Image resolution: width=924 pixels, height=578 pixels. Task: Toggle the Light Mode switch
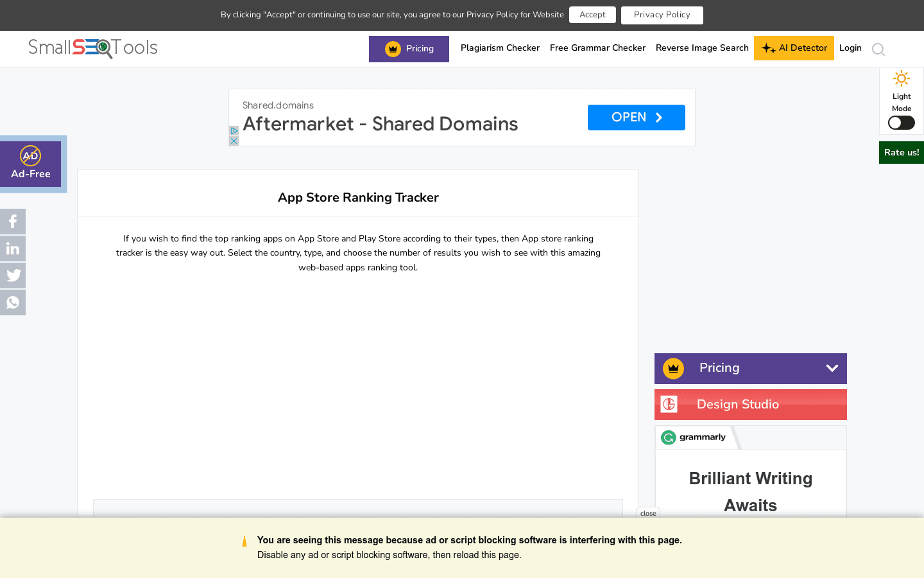click(x=901, y=123)
